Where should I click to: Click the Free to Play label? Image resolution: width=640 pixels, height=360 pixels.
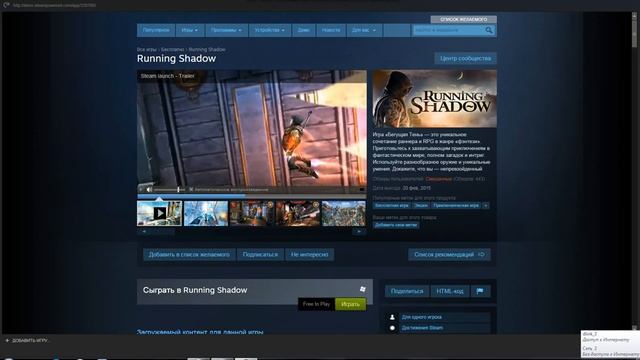[316, 304]
